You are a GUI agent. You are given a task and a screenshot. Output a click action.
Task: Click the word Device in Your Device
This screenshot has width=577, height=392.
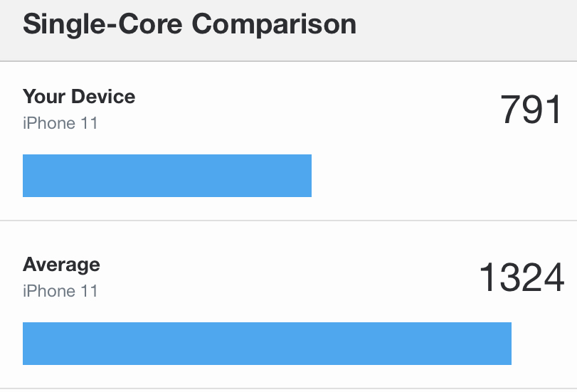point(103,97)
